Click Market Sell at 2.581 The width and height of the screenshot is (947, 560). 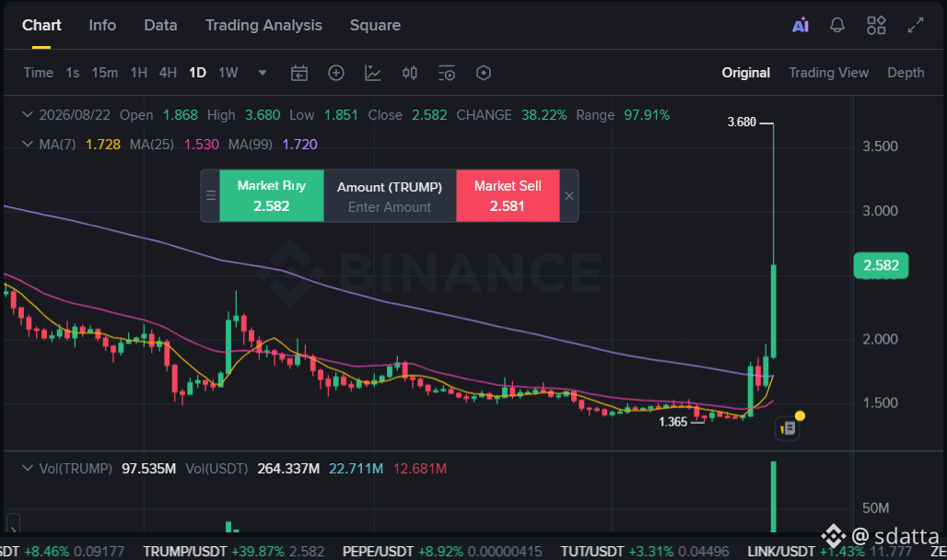(508, 196)
